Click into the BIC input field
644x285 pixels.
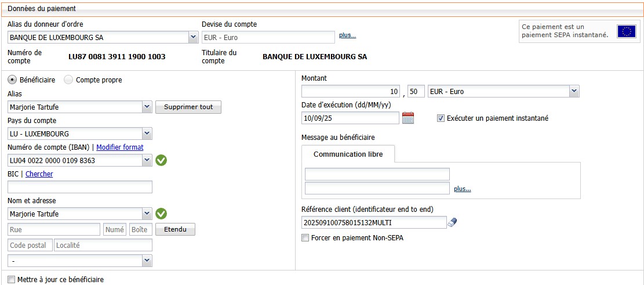(80, 187)
